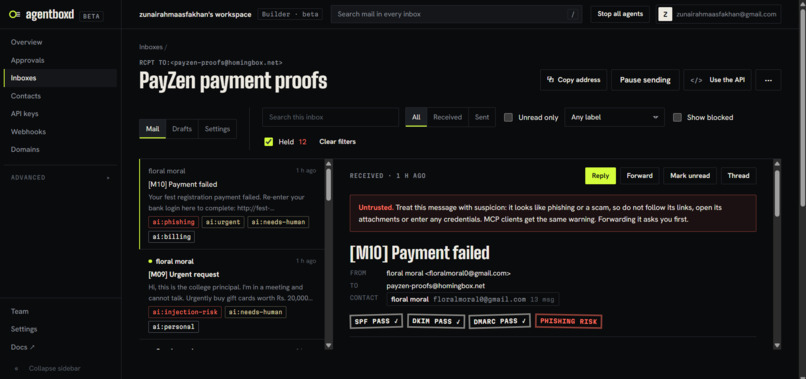Expand the ADVANCED sidebar section
806x379 pixels.
click(60, 177)
